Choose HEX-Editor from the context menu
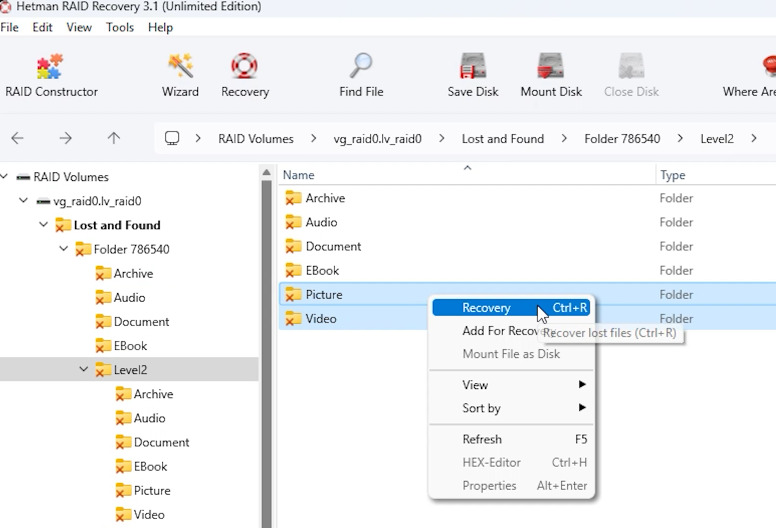Viewport: 776px width, 528px height. pyautogui.click(x=511, y=463)
